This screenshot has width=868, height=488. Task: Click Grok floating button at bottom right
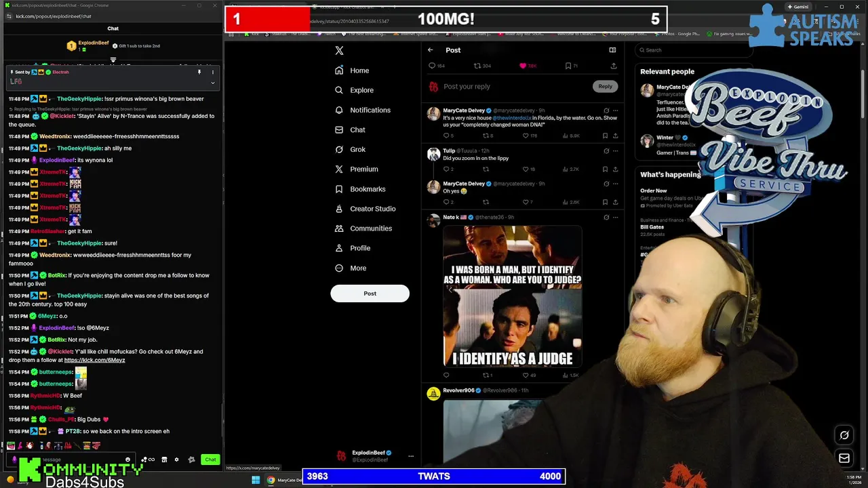(x=844, y=435)
